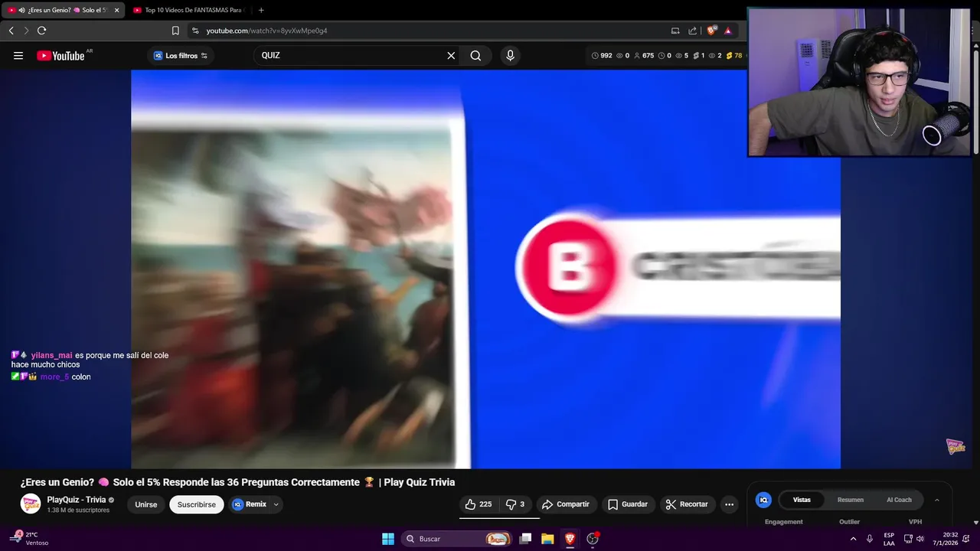Open File Explorer from taskbar
The width and height of the screenshot is (980, 551).
click(547, 539)
